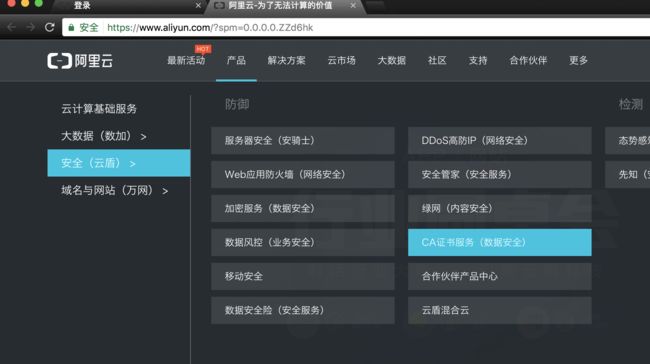Open CA证书服务（数据安全） product
This screenshot has height=364, width=650.
500,242
